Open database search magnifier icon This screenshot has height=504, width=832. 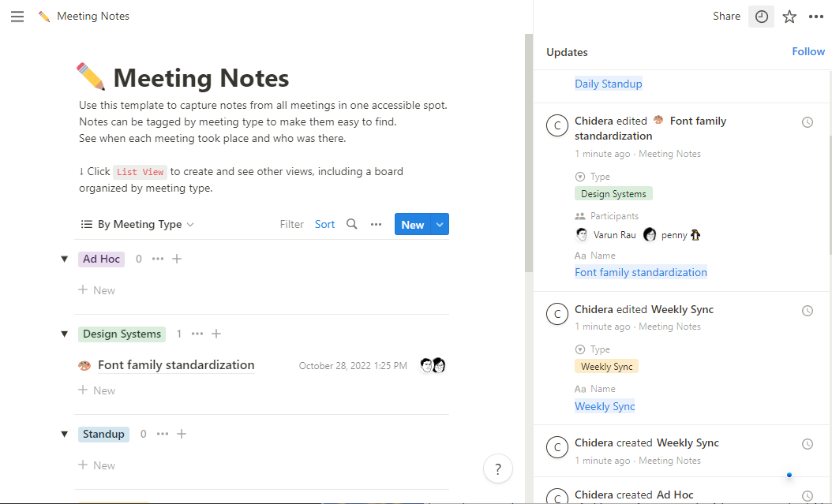(x=351, y=224)
